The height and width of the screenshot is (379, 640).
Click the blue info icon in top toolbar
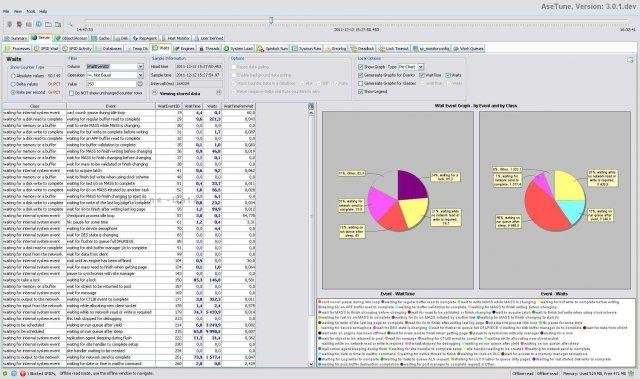(x=39, y=24)
